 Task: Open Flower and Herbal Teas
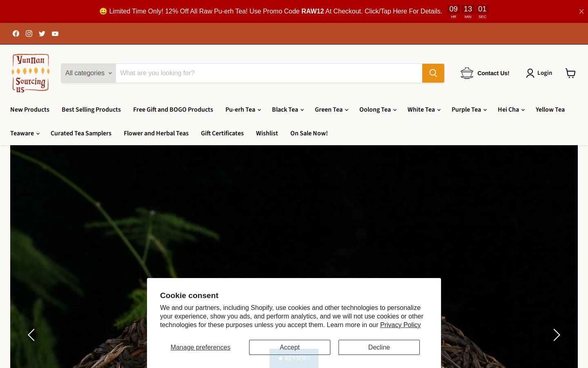(156, 133)
